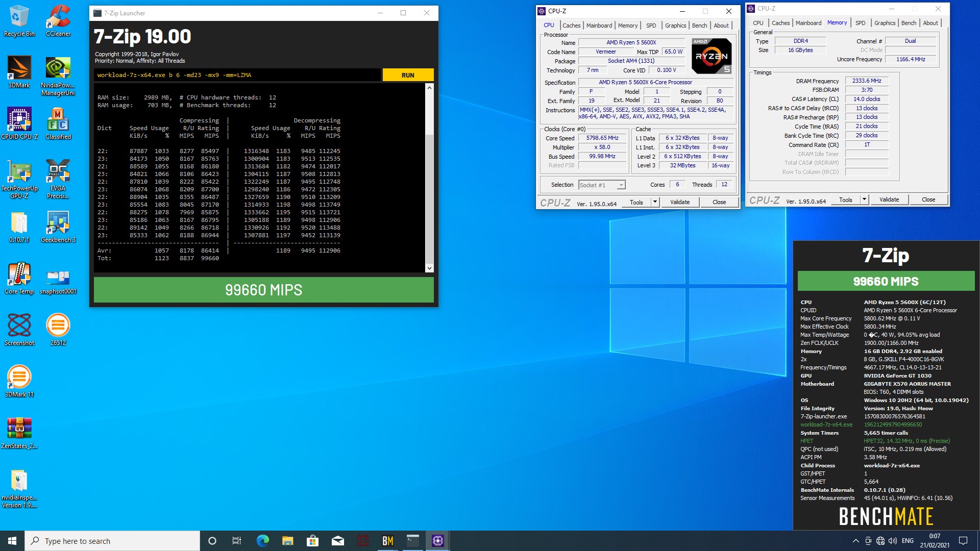Open Task View on the taskbar
The width and height of the screenshot is (980, 551).
coord(237,541)
